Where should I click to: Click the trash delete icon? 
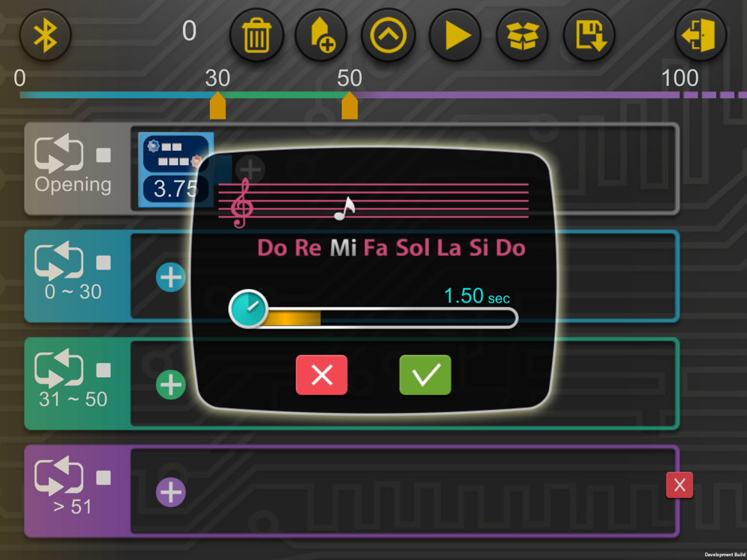256,36
